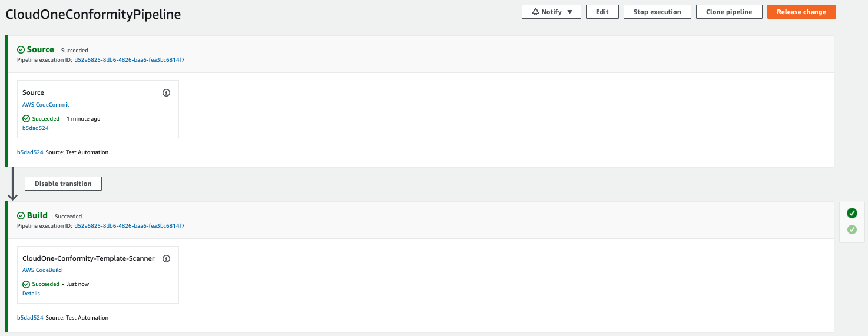Click the success check icon beside Build heading
This screenshot has width=868, height=336.
pos(21,216)
